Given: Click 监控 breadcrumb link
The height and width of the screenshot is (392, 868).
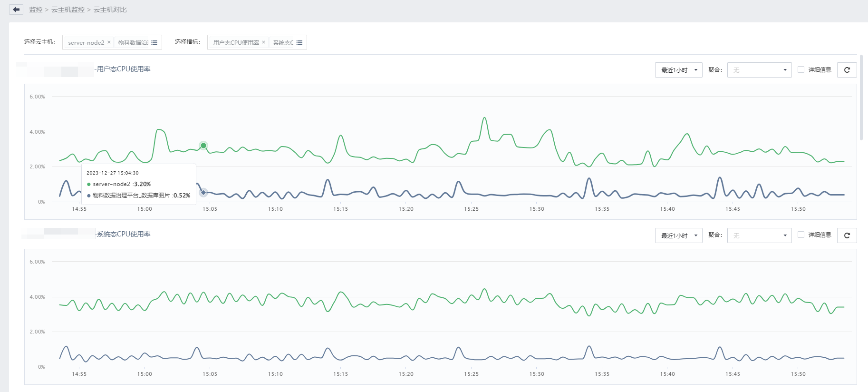Looking at the screenshot, I should pyautogui.click(x=36, y=10).
